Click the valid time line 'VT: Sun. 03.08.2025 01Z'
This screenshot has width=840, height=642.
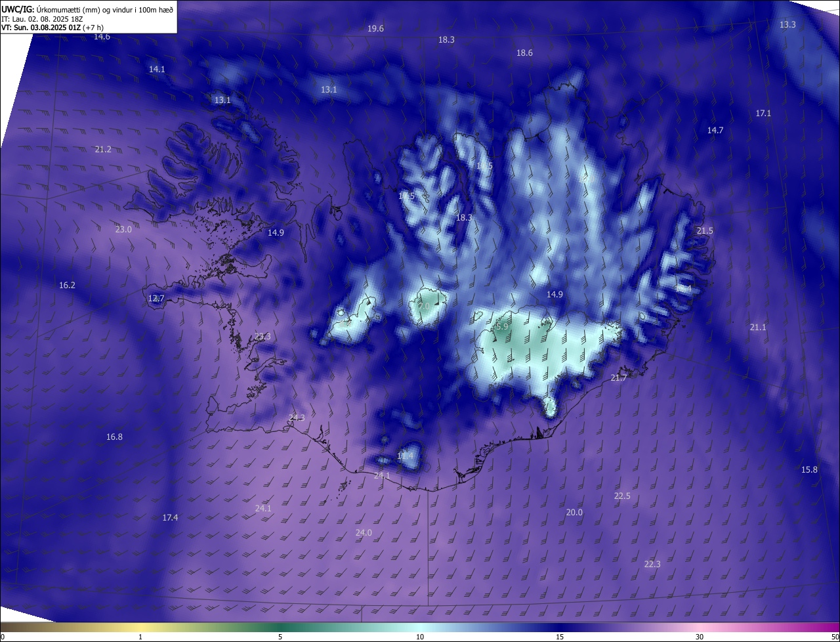pos(41,28)
